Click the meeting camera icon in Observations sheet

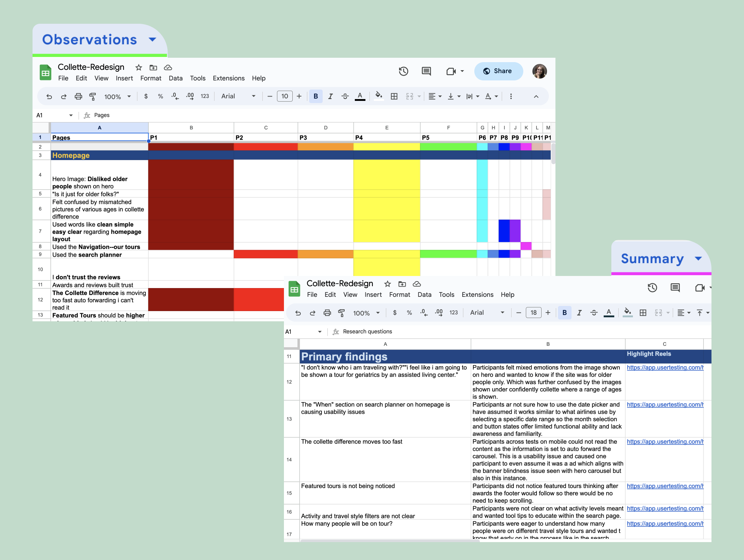[451, 71]
